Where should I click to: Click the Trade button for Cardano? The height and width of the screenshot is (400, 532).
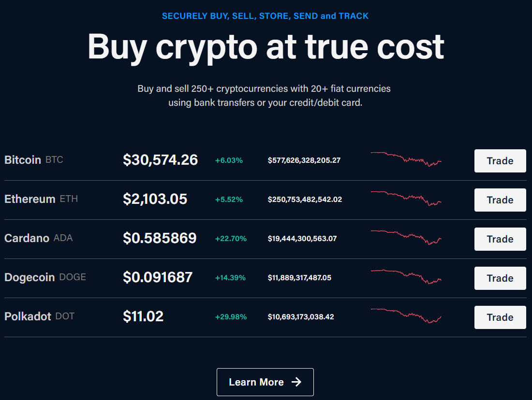[500, 239]
